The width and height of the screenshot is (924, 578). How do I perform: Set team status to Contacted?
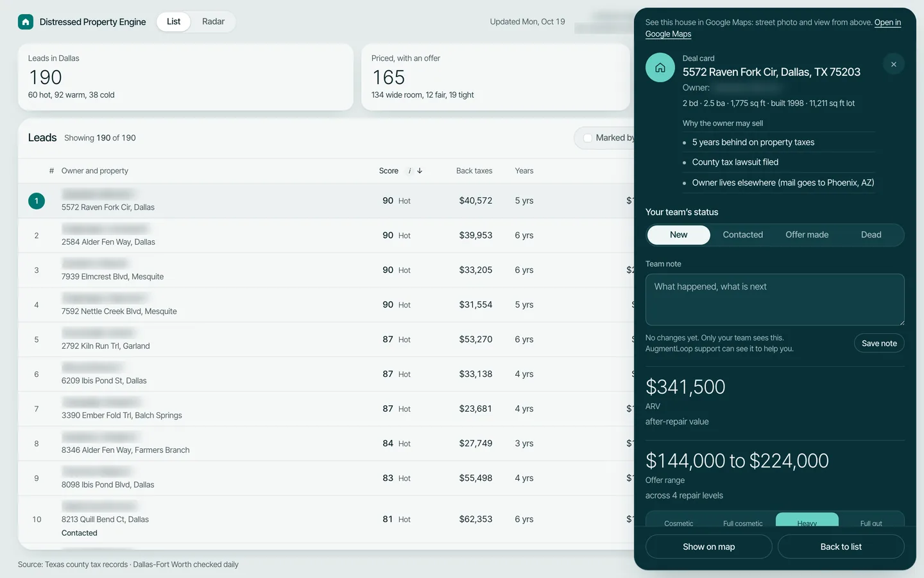742,235
